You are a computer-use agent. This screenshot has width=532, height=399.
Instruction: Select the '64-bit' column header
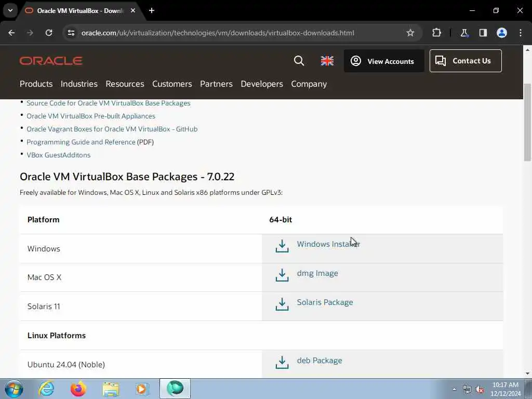click(281, 220)
